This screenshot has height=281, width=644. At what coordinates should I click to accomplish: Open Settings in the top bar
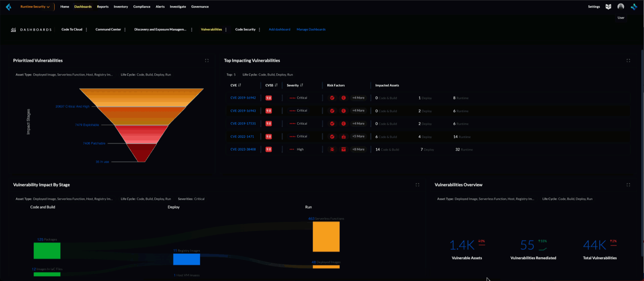coord(594,7)
